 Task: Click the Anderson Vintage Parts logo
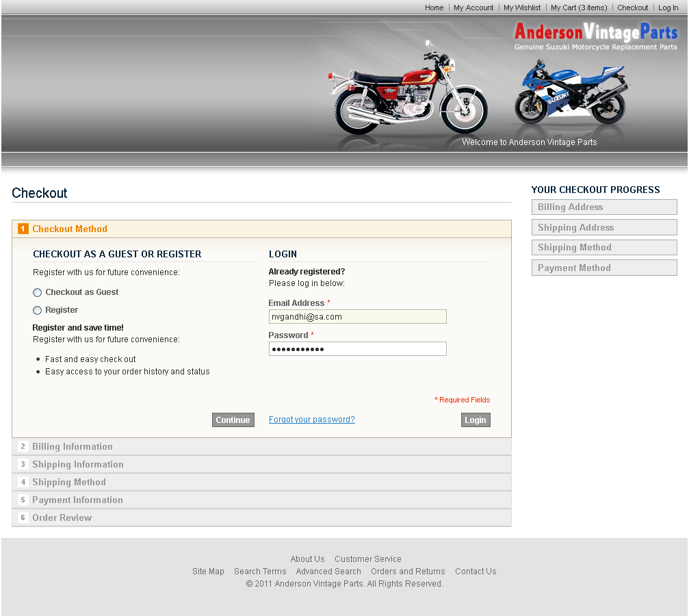tap(596, 36)
